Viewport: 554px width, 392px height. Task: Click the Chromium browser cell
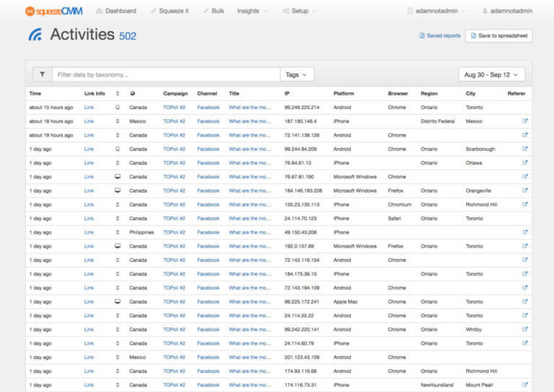pos(399,204)
